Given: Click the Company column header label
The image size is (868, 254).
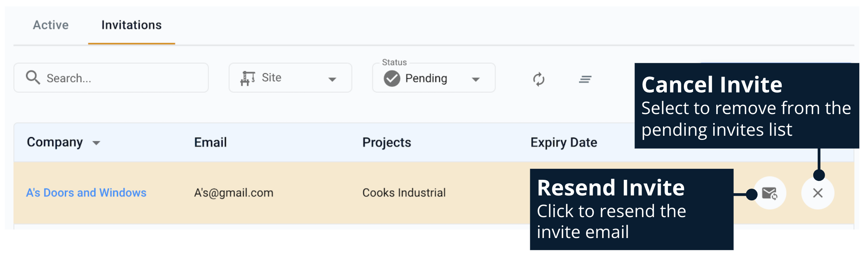Looking at the screenshot, I should pos(55,142).
